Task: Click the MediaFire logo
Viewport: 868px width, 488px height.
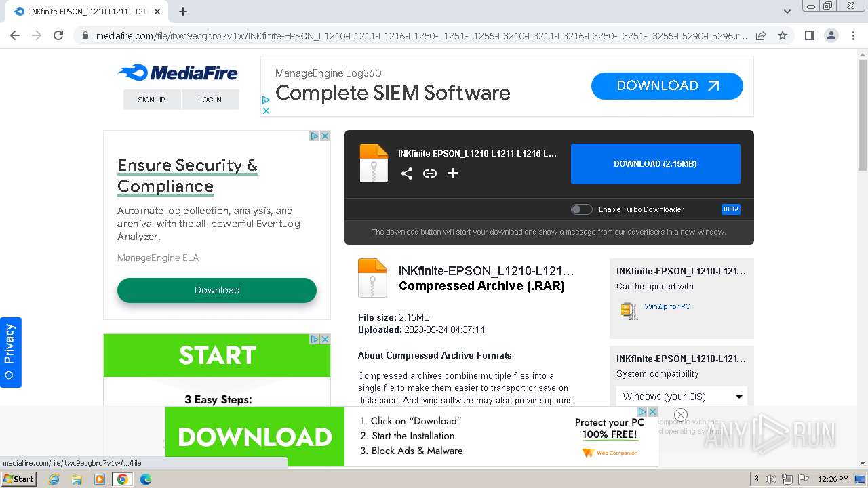Action: tap(178, 73)
